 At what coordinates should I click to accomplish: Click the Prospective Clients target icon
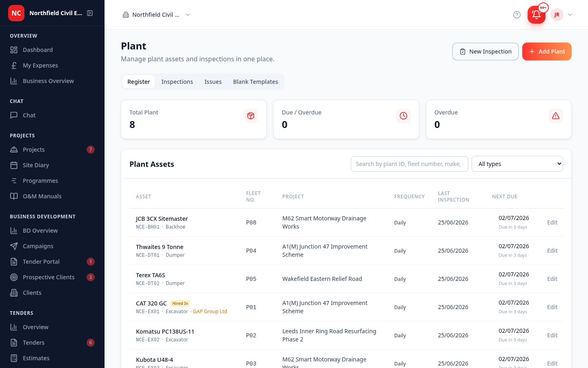[x=14, y=277]
